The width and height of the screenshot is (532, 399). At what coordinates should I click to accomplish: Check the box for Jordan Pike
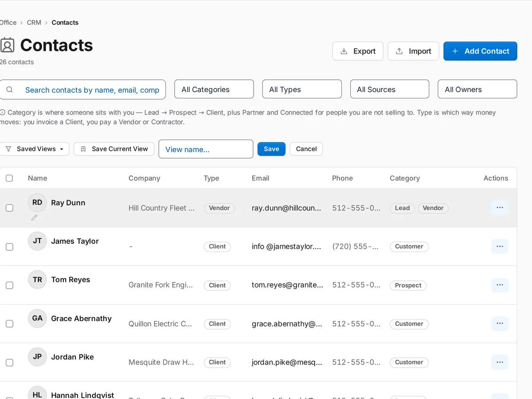9,363
